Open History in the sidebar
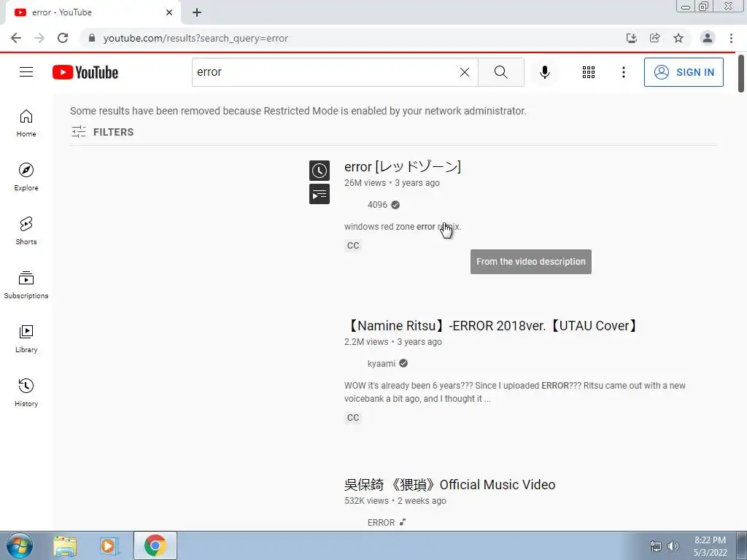 26,393
